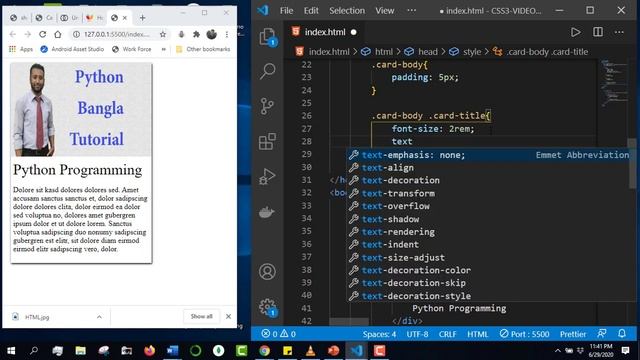Screen dimensions: 640x360
Task: Change language mode via HTML status item
Action: pyautogui.click(x=478, y=334)
